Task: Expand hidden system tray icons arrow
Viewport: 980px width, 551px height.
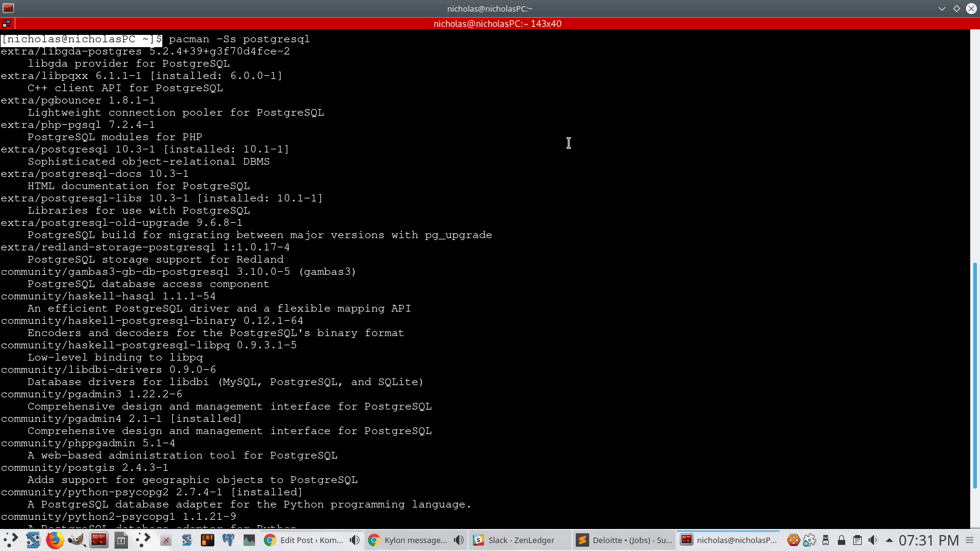Action: 889,540
